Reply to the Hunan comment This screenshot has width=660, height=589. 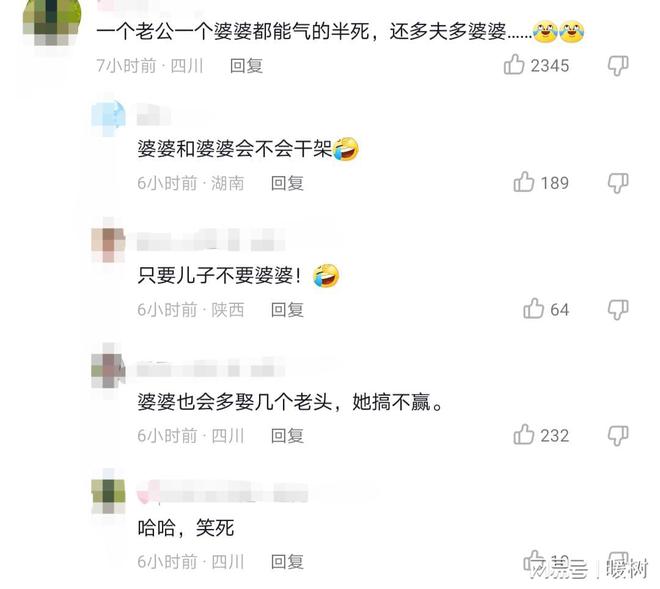point(287,183)
